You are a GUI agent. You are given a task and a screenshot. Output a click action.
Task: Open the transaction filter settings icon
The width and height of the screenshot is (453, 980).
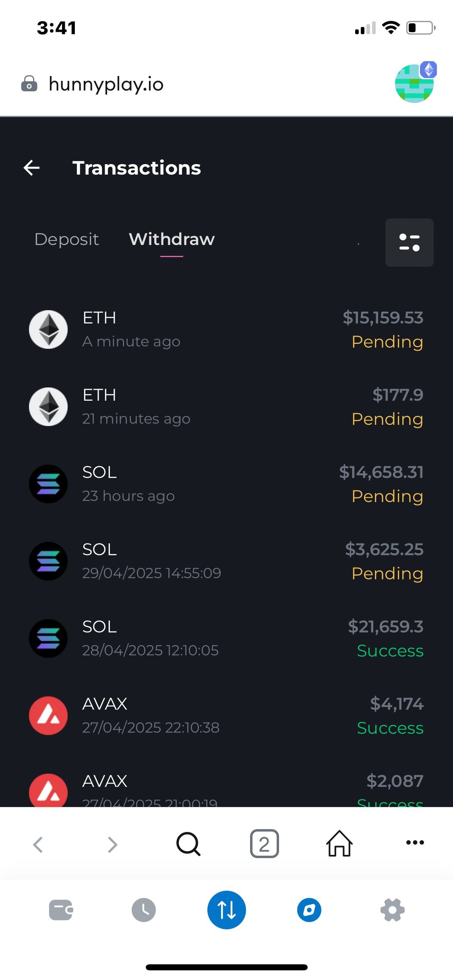pos(409,243)
